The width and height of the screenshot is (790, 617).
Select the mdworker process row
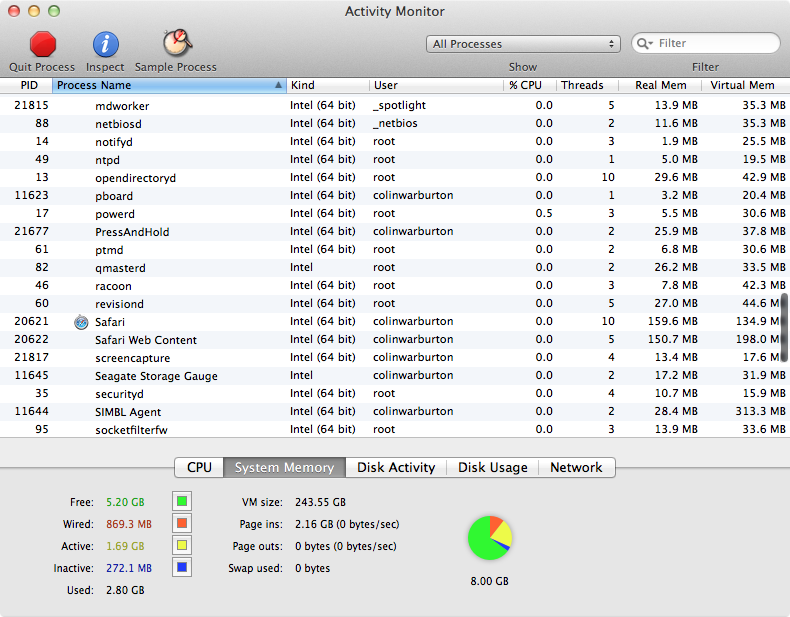pyautogui.click(x=395, y=106)
